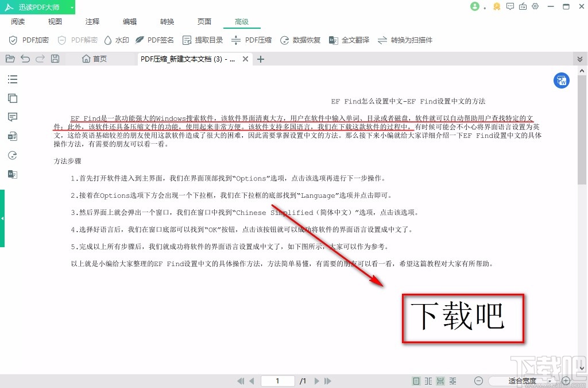Click the PDF解密 decryption tool
Image resolution: width=588 pixels, height=388 pixels.
tap(78, 40)
